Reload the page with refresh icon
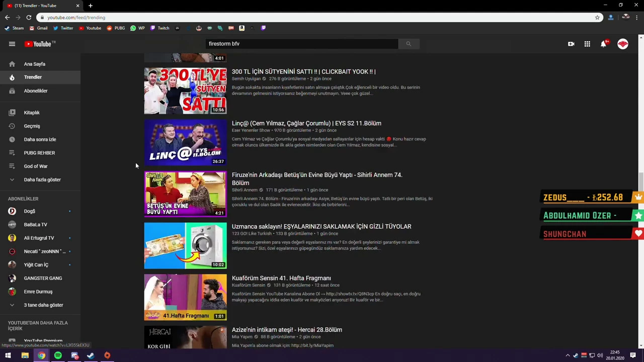The image size is (644, 362). [29, 17]
